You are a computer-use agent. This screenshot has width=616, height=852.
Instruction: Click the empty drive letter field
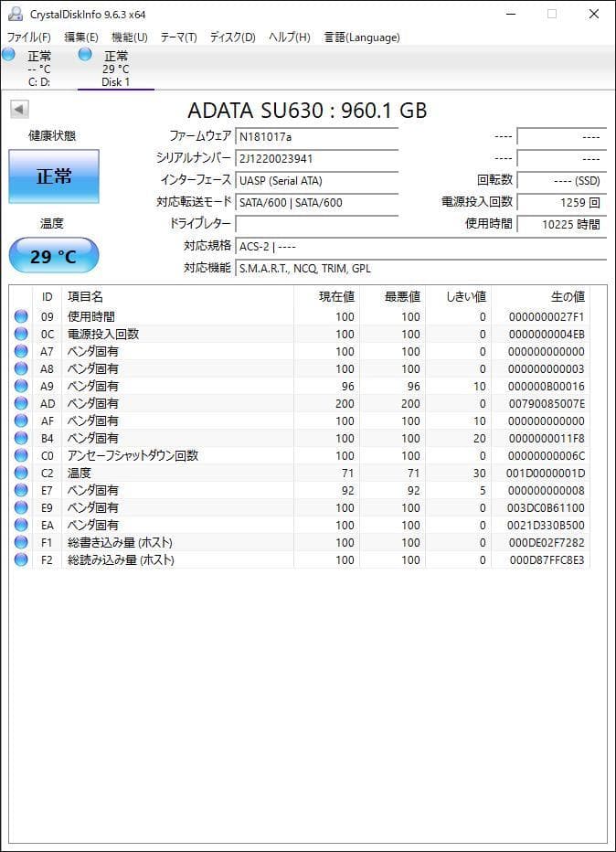point(317,224)
